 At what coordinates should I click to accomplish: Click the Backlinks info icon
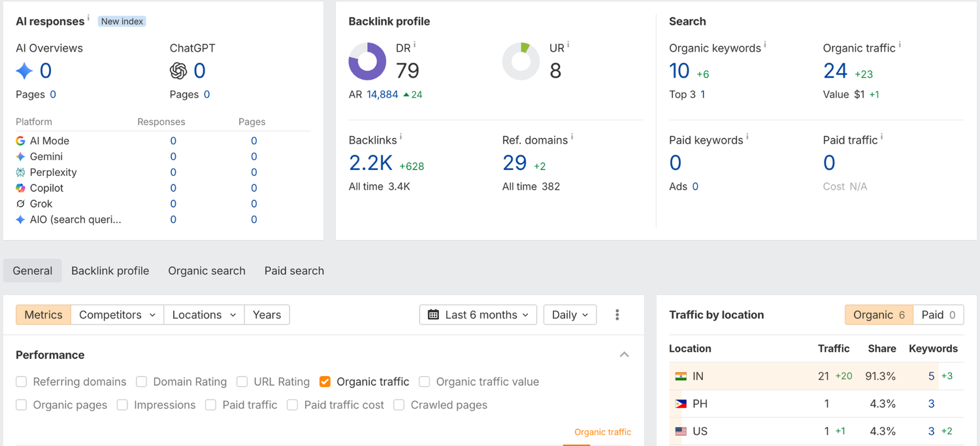tap(400, 137)
